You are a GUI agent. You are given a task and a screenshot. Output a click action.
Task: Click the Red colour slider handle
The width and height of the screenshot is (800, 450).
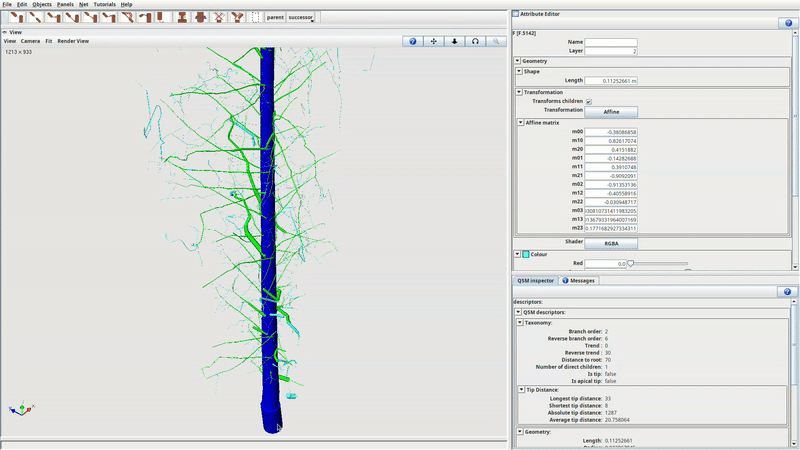pyautogui.click(x=630, y=263)
